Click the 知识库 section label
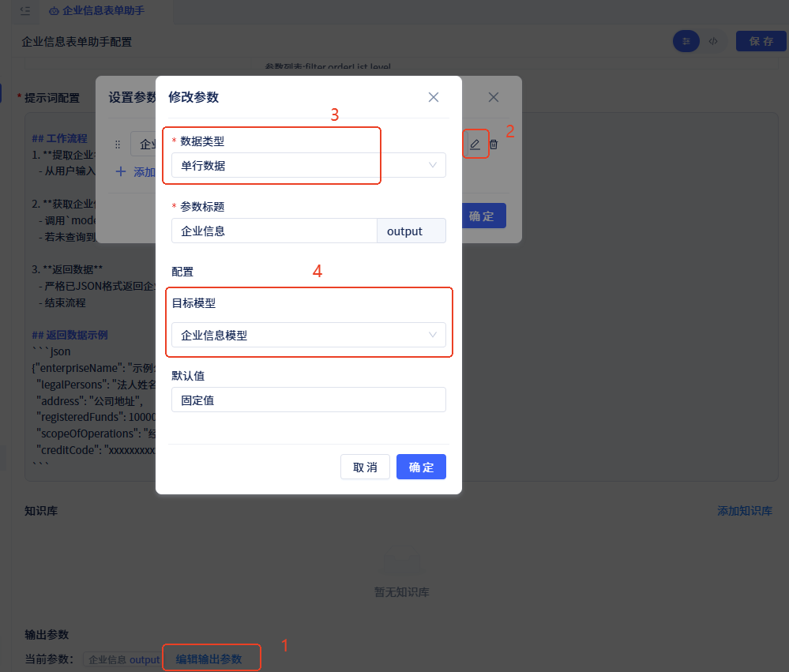The width and height of the screenshot is (789, 672). click(41, 511)
